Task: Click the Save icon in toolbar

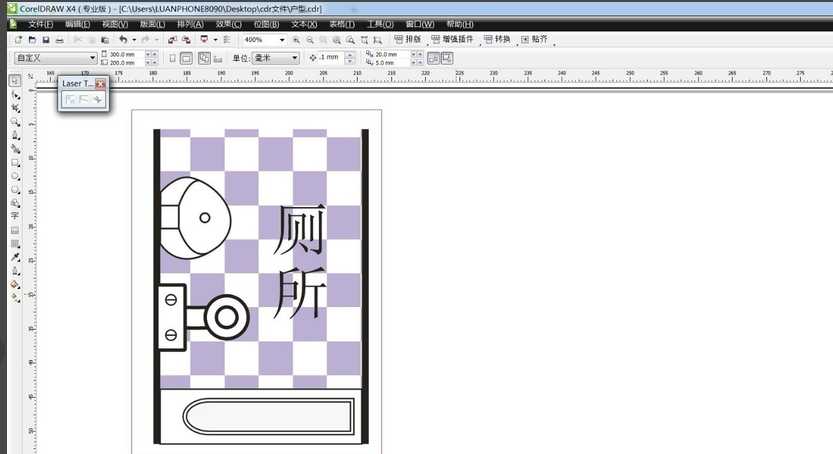Action: (x=46, y=40)
